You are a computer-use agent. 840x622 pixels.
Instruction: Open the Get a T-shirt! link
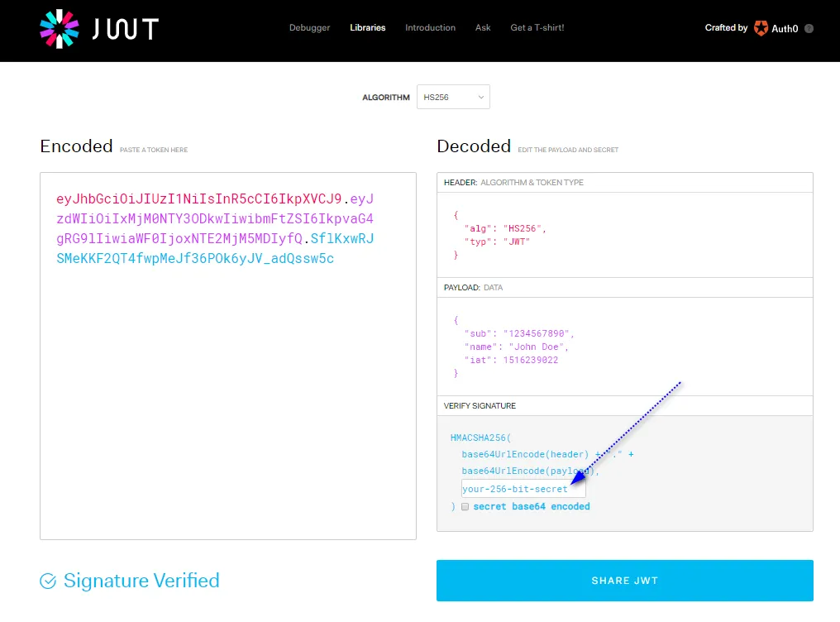click(x=537, y=28)
